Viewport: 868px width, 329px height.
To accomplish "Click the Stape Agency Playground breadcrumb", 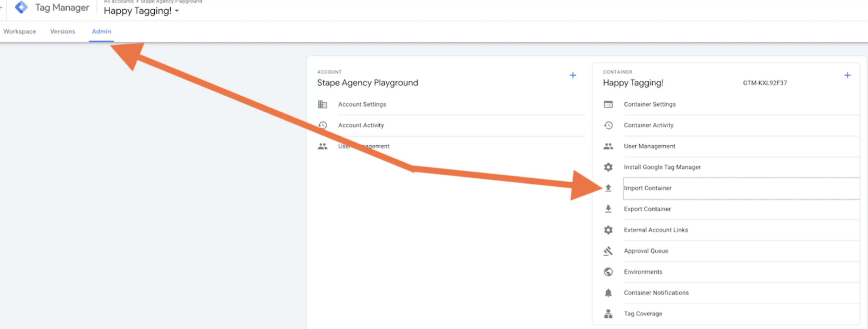I will point(172,2).
